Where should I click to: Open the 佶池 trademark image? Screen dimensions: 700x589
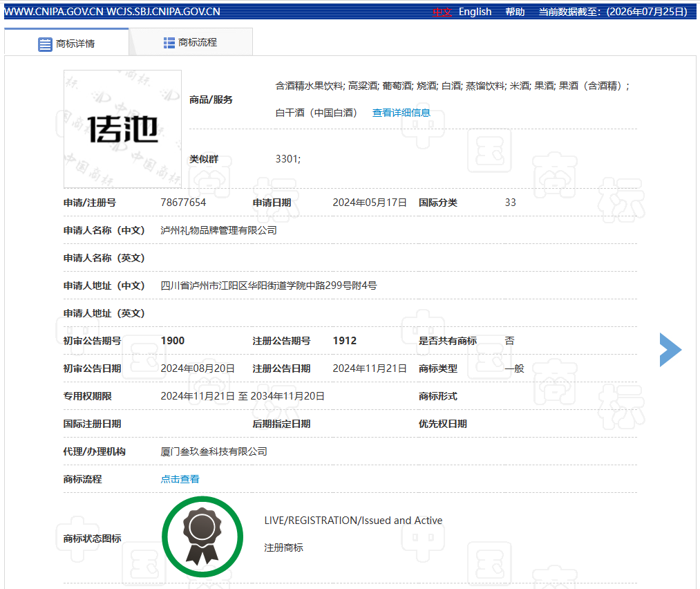(123, 129)
